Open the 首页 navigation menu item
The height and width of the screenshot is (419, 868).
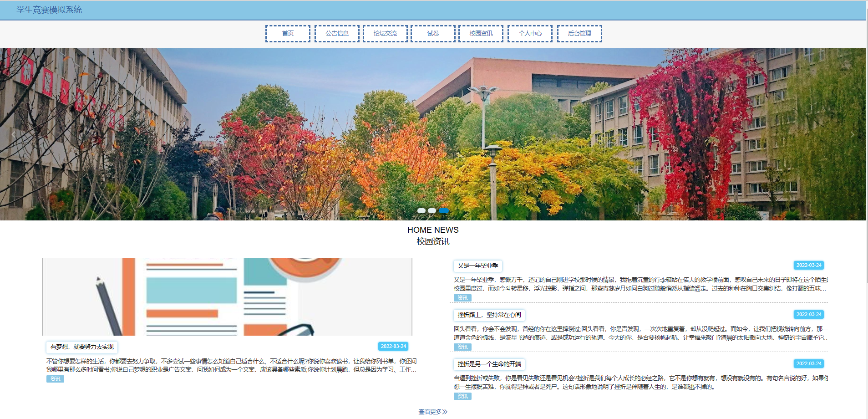(x=288, y=33)
